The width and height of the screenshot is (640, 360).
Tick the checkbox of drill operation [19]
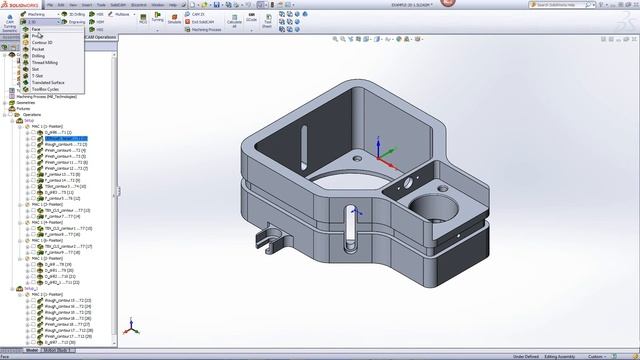click(x=33, y=264)
